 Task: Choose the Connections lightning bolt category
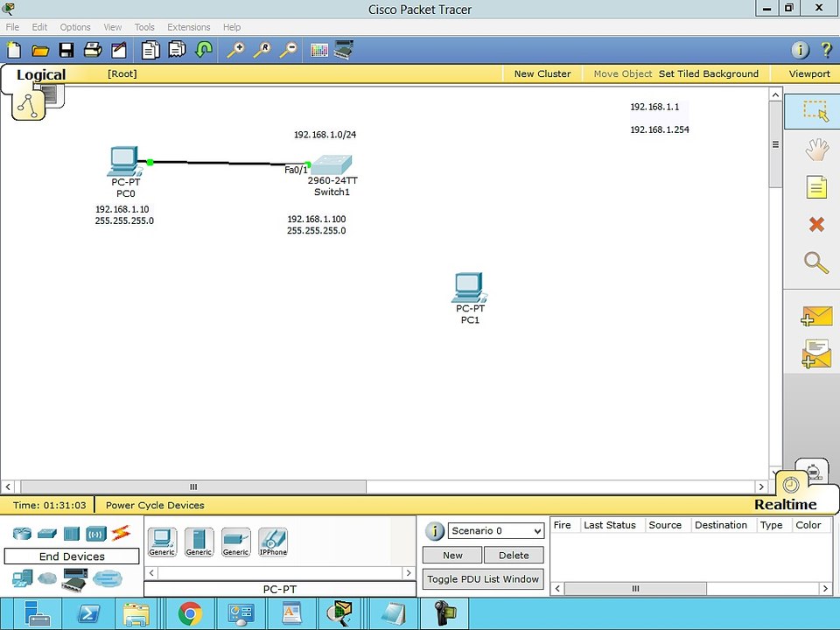tap(121, 533)
